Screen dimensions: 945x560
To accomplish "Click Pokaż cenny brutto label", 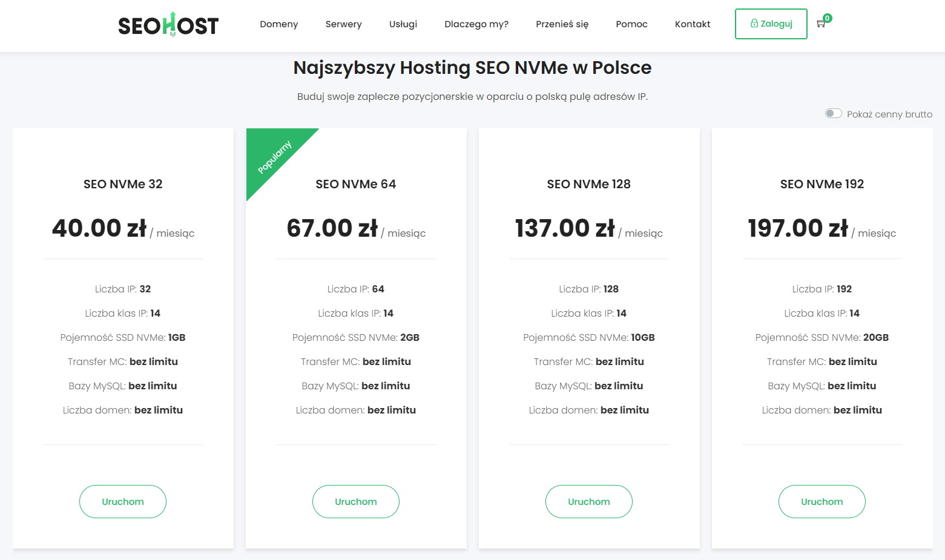I will pos(889,114).
